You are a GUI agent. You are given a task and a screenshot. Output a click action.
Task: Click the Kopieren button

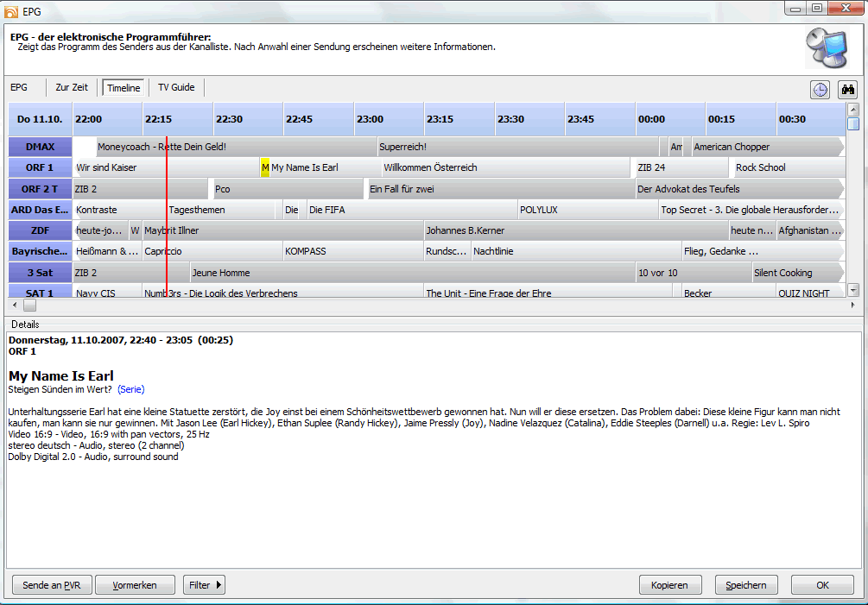pos(670,585)
